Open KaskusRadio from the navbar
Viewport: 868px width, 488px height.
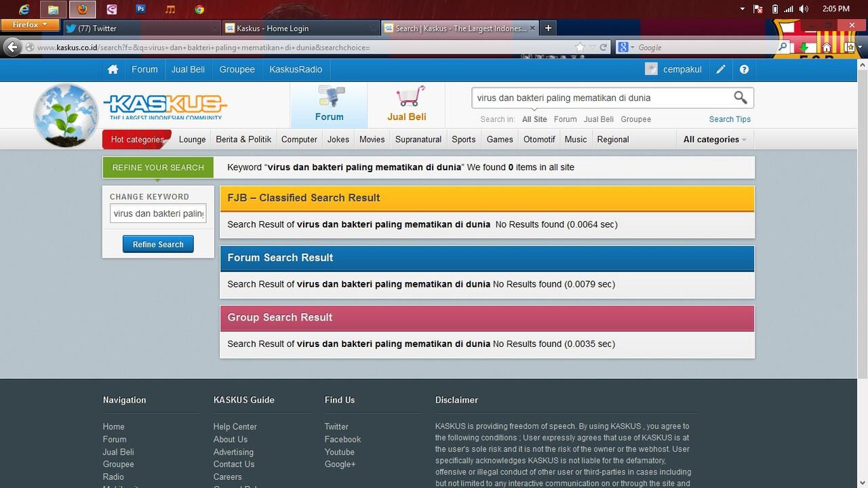[x=296, y=69]
